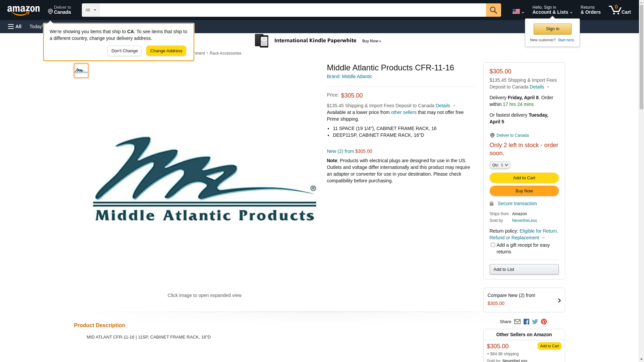Click the Change Address button
The width and height of the screenshot is (644, 362).
pyautogui.click(x=166, y=51)
